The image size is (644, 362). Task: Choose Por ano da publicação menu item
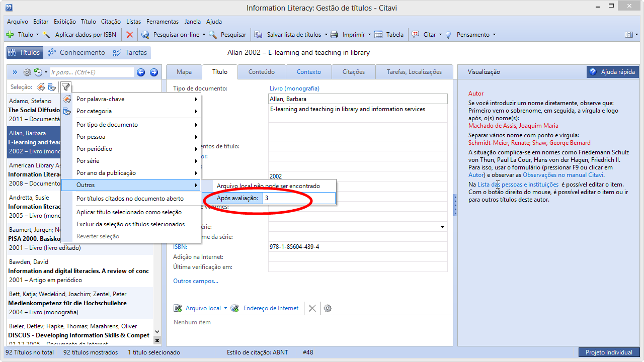131,173
